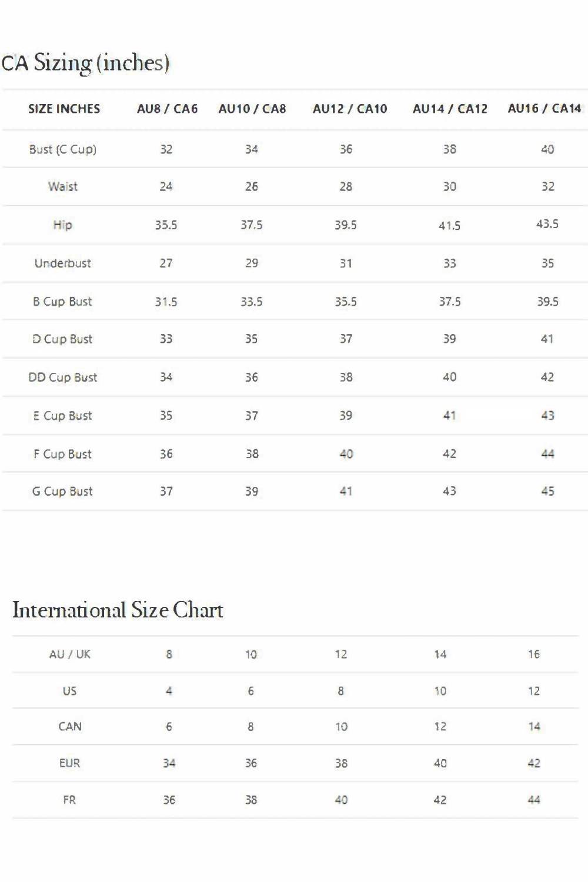588x882 pixels.
Task: Click the B Cup Bust row label
Action: pos(63,302)
